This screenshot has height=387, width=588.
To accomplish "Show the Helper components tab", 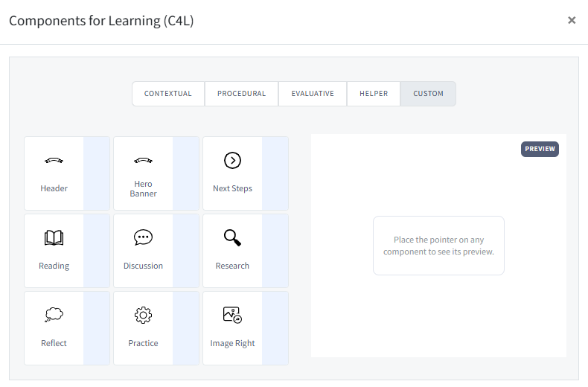I will (374, 94).
